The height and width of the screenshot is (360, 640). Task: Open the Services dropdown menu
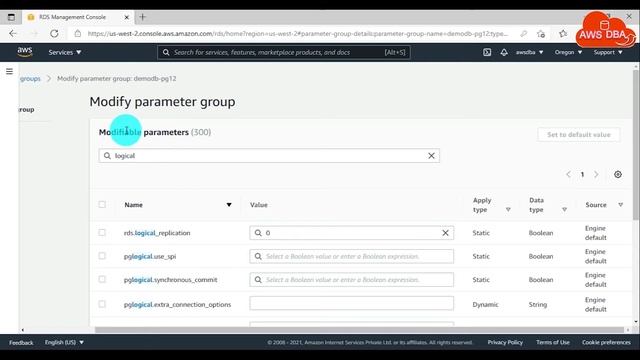coord(65,52)
